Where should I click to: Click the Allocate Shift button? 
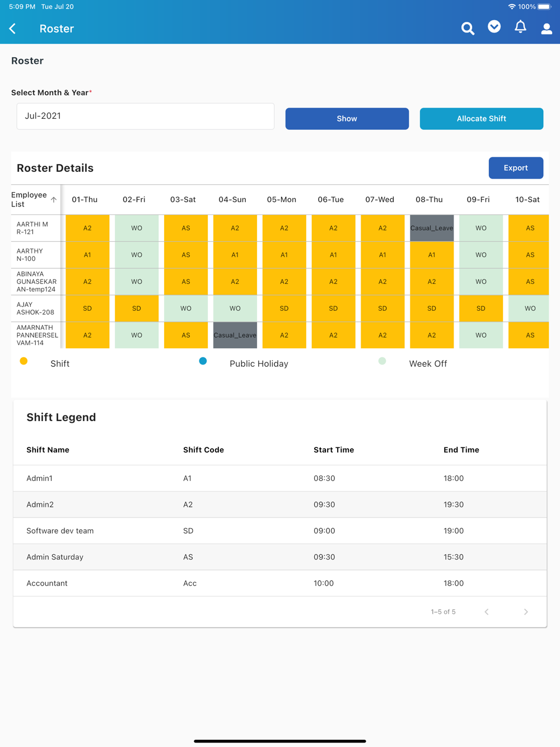click(482, 119)
